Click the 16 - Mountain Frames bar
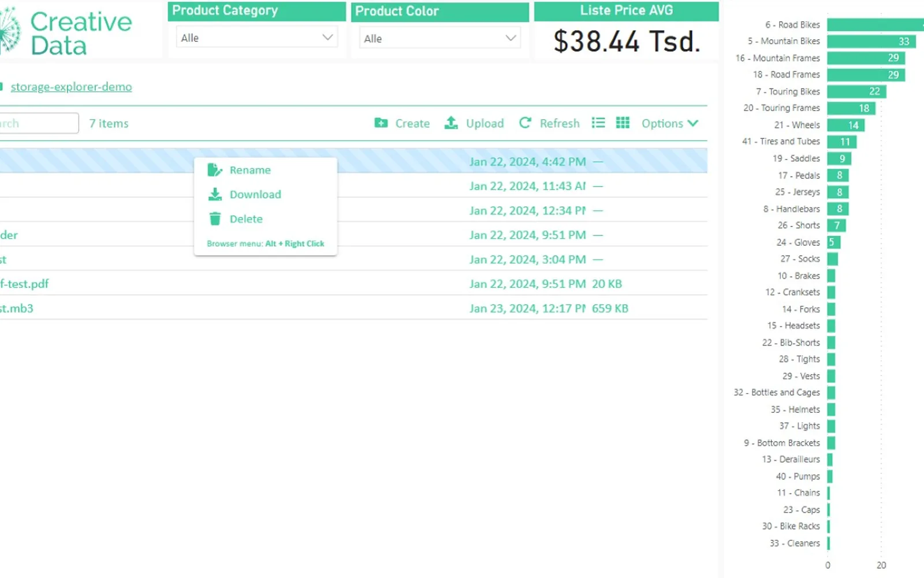924x578 pixels. coord(866,58)
